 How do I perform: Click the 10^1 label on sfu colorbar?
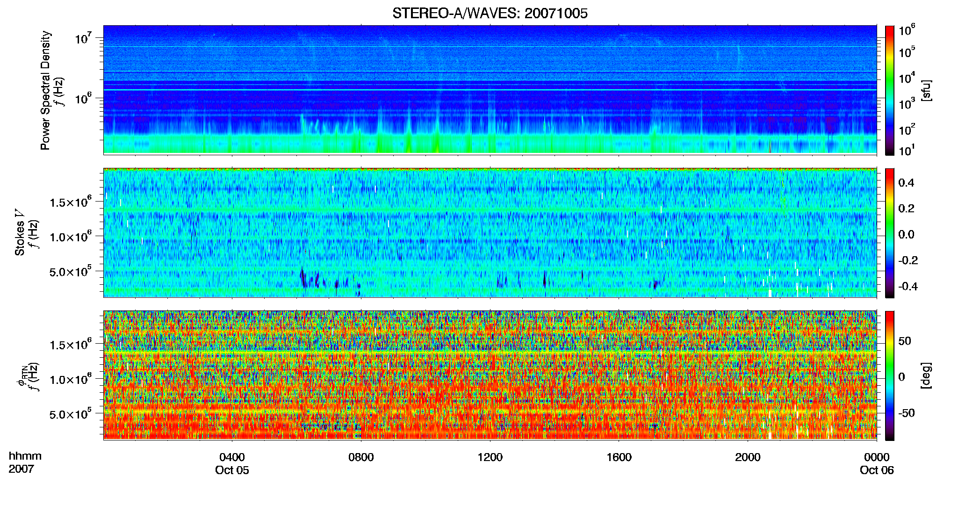coord(907,150)
